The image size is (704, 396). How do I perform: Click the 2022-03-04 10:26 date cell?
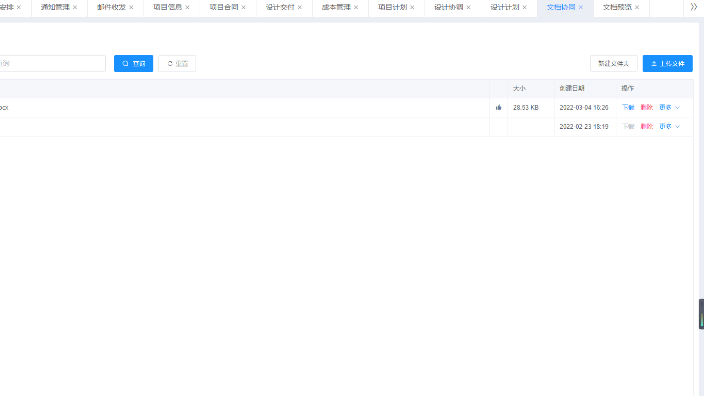click(584, 107)
